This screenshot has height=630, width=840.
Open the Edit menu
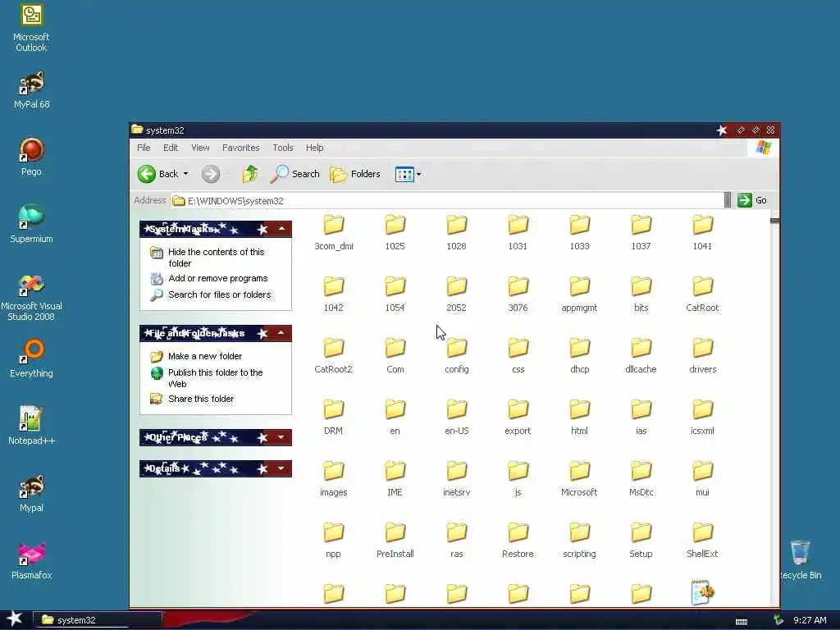point(171,148)
